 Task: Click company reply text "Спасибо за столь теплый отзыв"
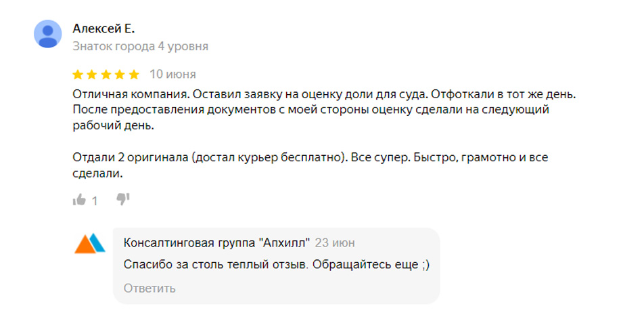(x=276, y=265)
